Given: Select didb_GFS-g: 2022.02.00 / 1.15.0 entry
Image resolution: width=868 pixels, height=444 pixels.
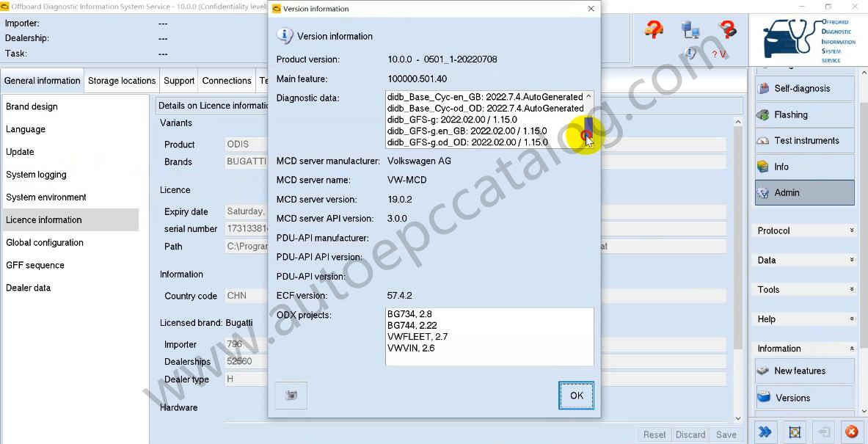Looking at the screenshot, I should [x=452, y=120].
